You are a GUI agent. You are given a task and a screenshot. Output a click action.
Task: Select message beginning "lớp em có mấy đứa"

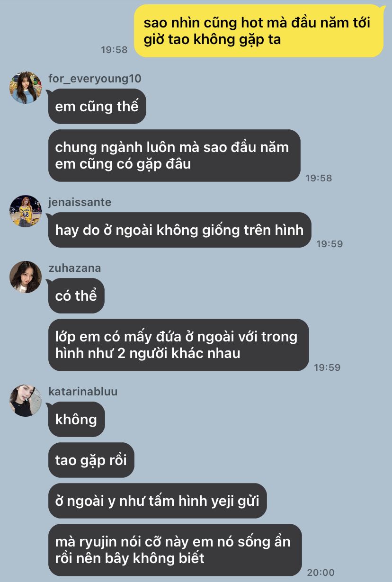178,345
